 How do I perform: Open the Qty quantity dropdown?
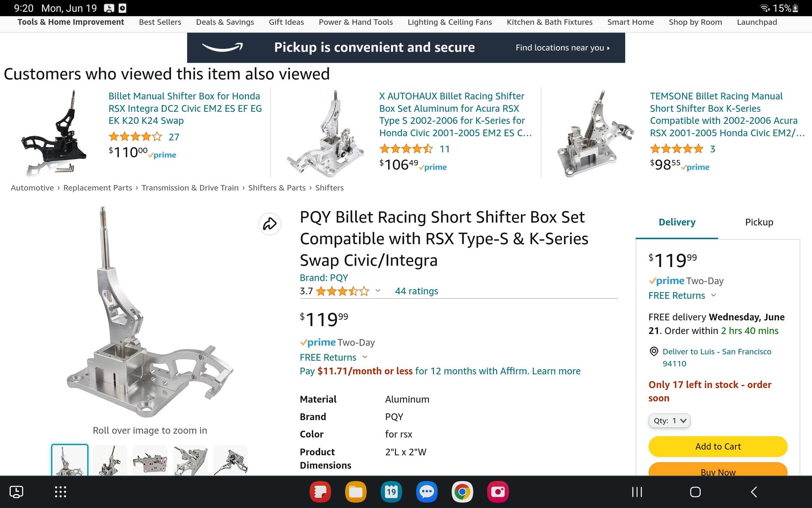click(x=669, y=421)
